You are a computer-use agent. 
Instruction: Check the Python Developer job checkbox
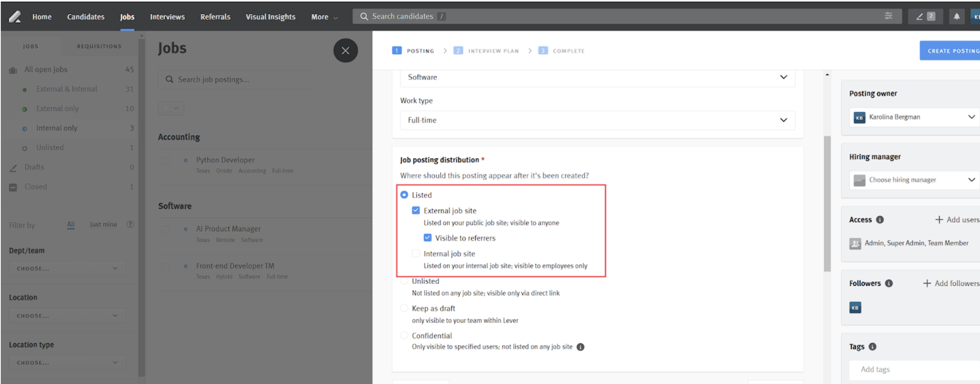coord(166,161)
